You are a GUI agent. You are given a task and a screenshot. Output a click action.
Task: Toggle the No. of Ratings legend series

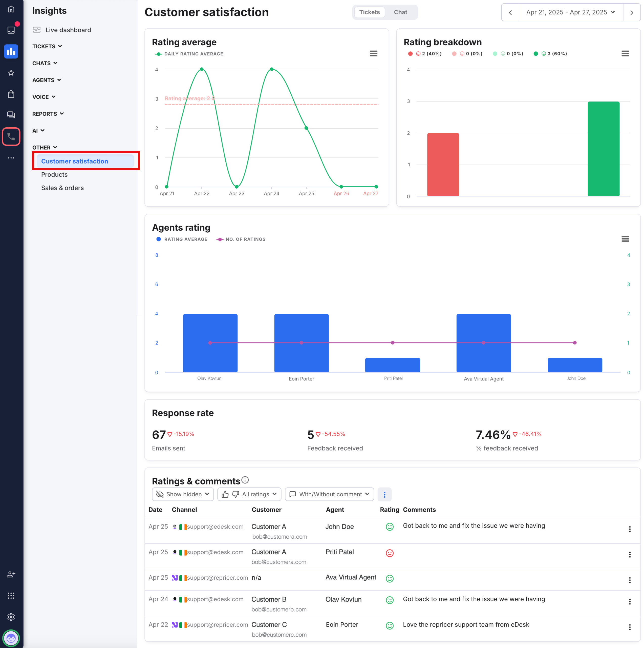[x=241, y=239]
